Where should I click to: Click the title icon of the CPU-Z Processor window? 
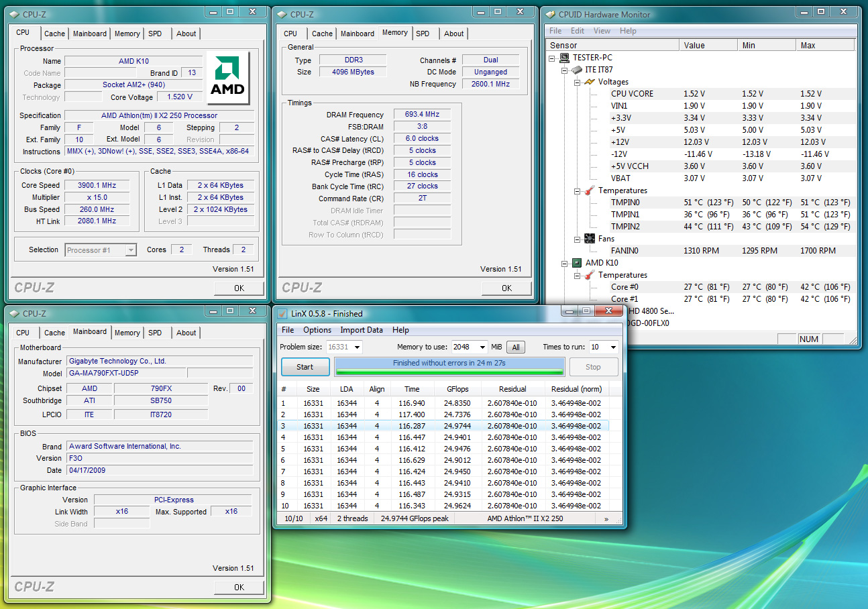click(x=14, y=14)
